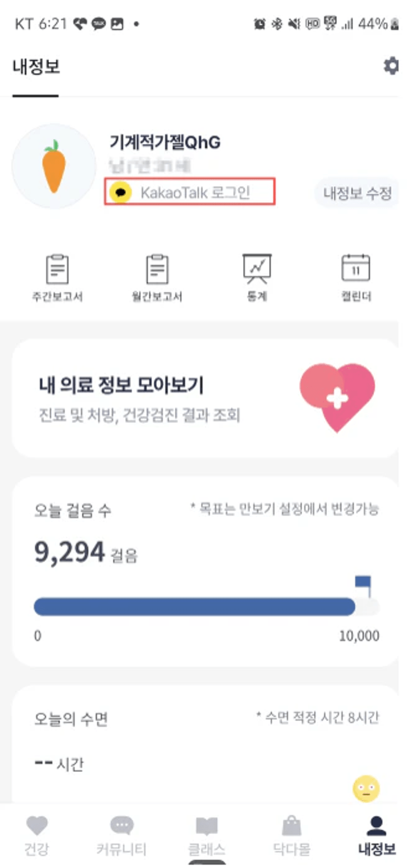The height and width of the screenshot is (868, 407).
Task: Click the 내정보 수정 button
Action: (x=357, y=193)
